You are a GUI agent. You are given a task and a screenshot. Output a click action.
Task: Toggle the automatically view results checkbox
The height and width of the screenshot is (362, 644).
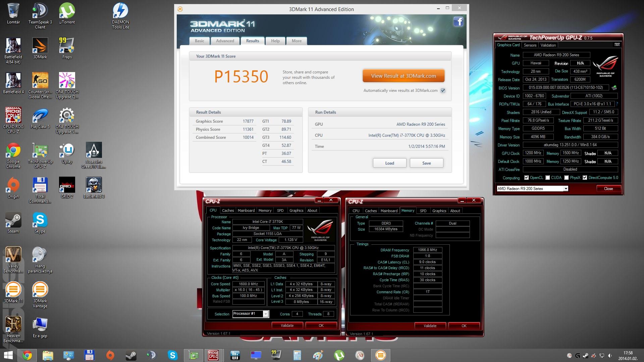443,90
